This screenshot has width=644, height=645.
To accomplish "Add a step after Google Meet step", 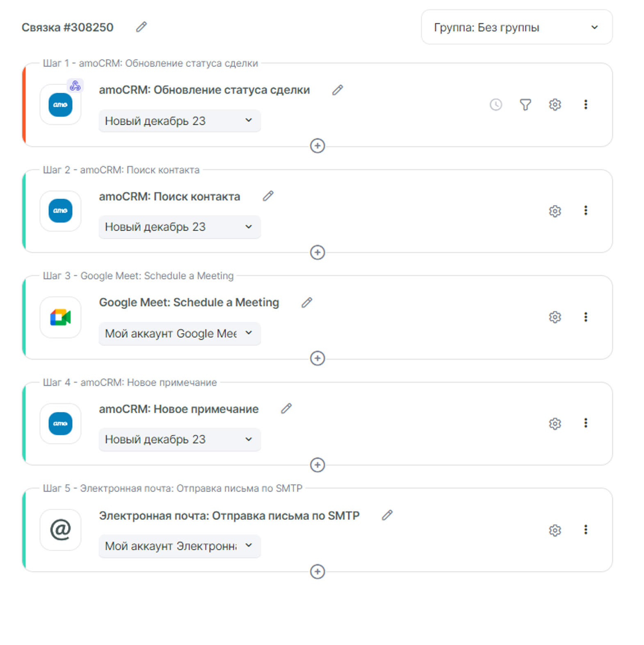I will (x=317, y=358).
